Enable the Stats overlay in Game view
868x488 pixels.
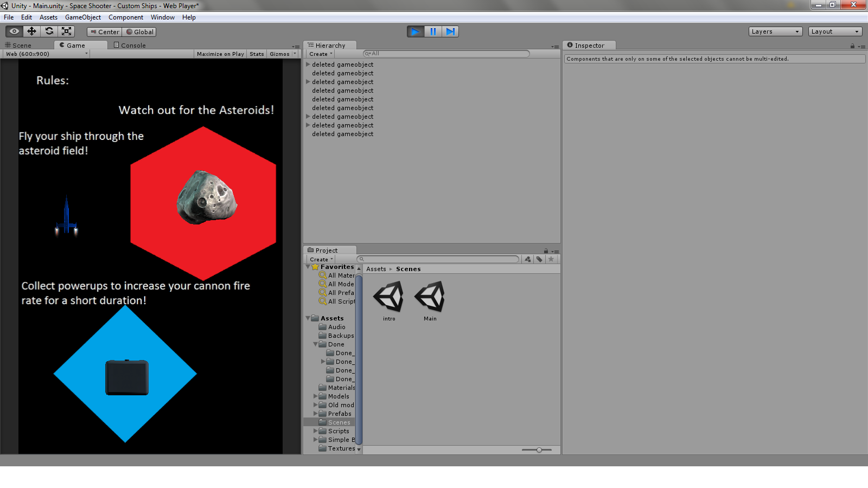[256, 54]
